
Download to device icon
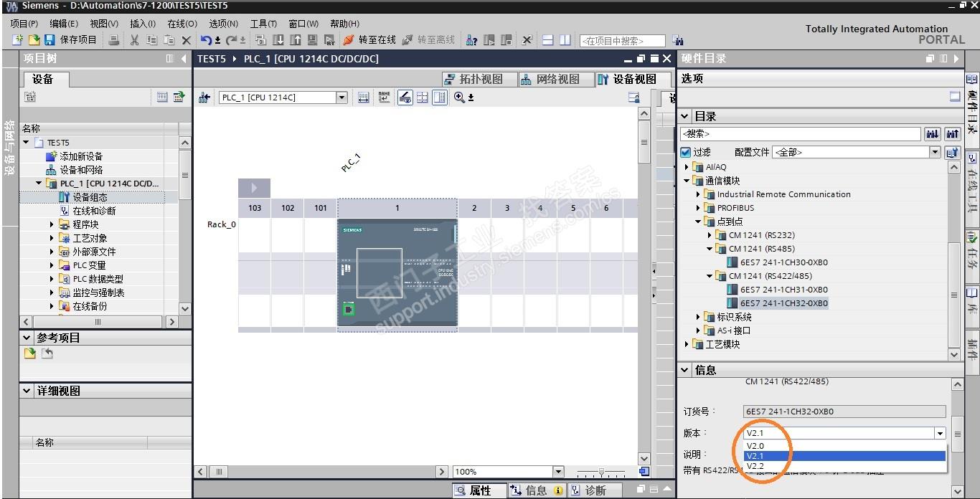278,40
